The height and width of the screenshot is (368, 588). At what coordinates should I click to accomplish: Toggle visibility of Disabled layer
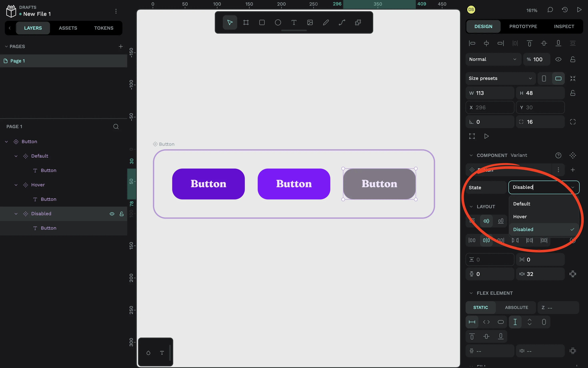point(112,214)
